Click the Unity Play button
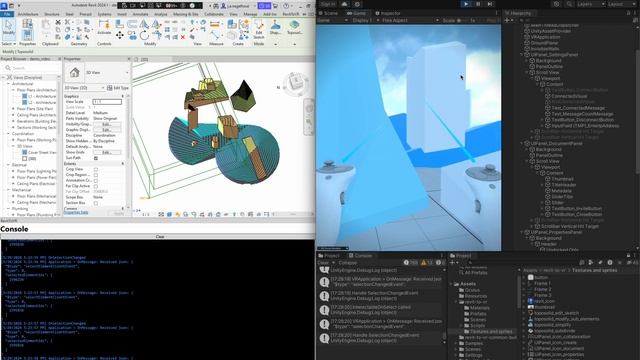The image size is (640, 360). [x=466, y=4]
